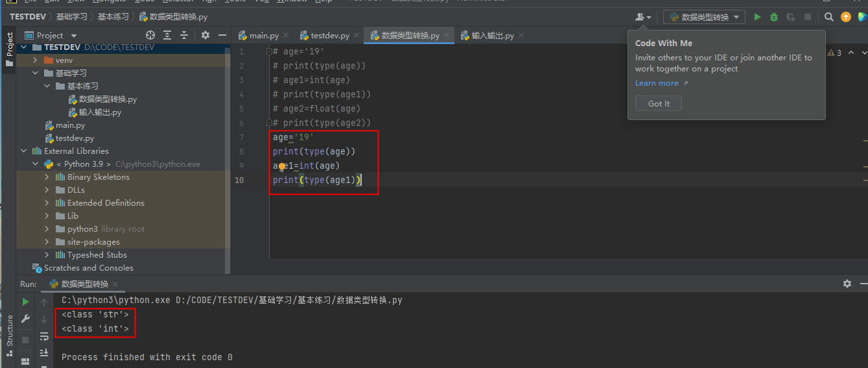Image resolution: width=868 pixels, height=368 pixels.
Task: Toggle scroll to end in Run console
Action: [44, 352]
